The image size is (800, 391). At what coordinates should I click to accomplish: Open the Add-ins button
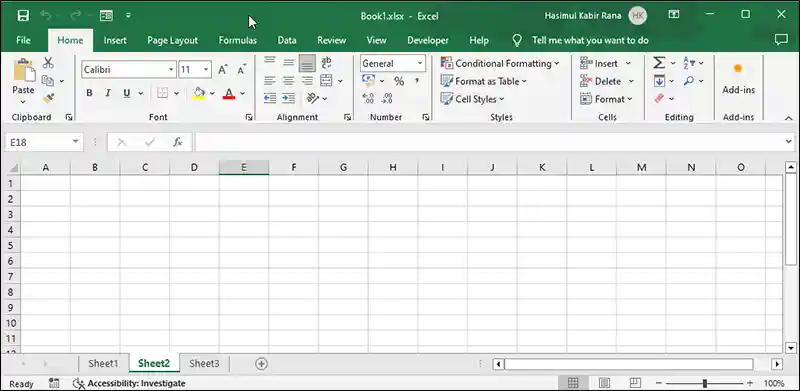pos(738,79)
